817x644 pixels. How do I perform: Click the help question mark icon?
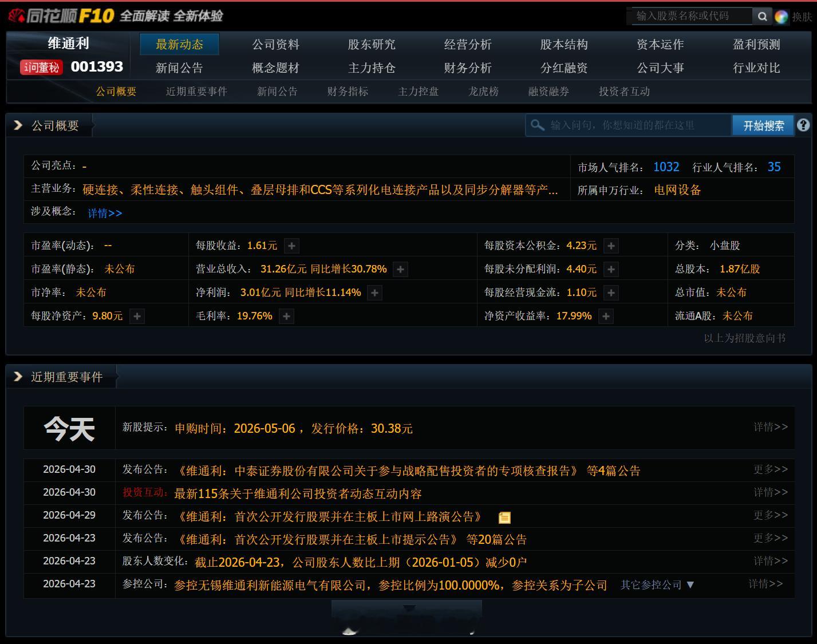coord(803,125)
